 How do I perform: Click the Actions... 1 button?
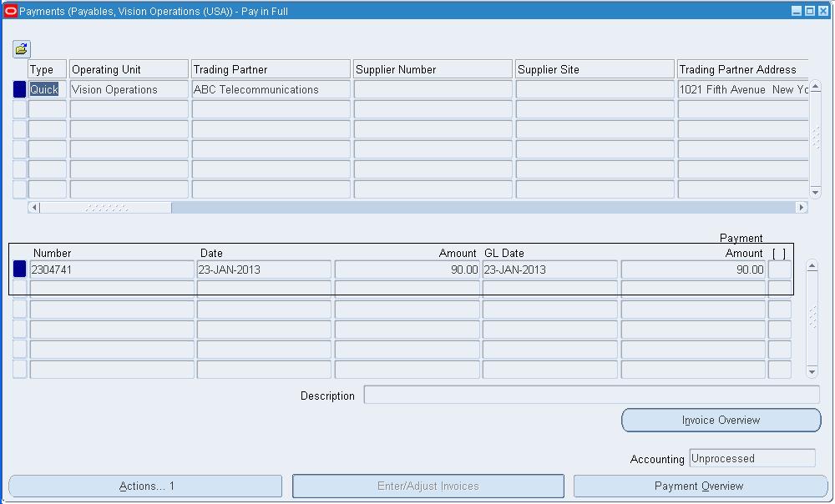(x=144, y=486)
